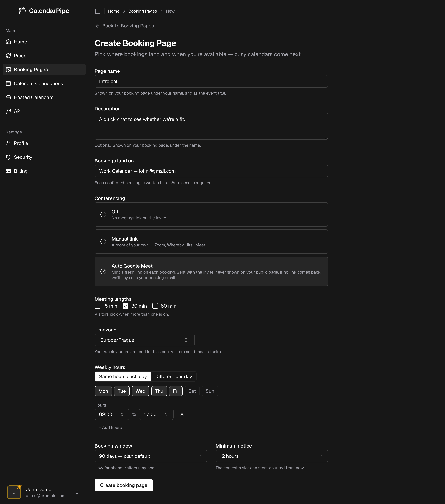The height and width of the screenshot is (504, 445).
Task: Expand the John Demo account menu
Action: [x=77, y=492]
